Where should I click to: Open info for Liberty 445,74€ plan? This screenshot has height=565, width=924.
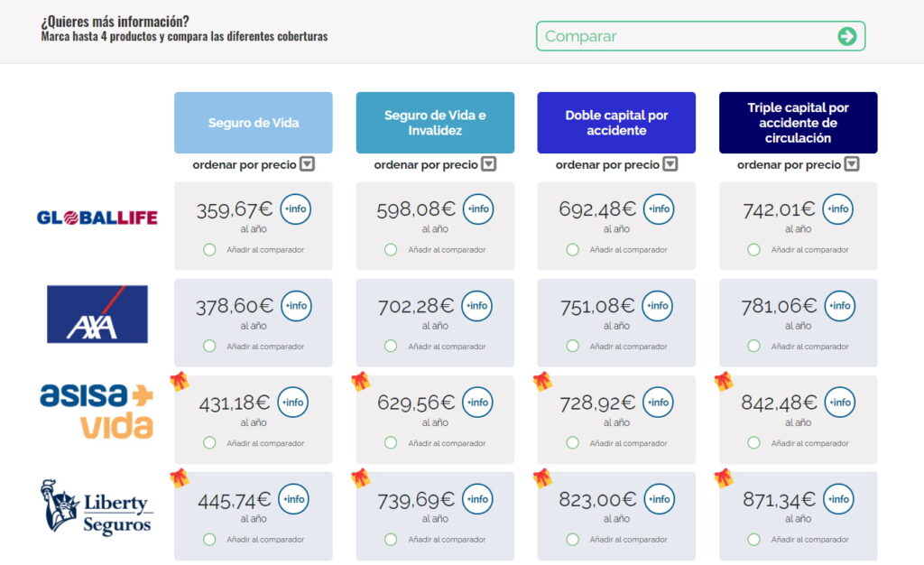tap(293, 499)
